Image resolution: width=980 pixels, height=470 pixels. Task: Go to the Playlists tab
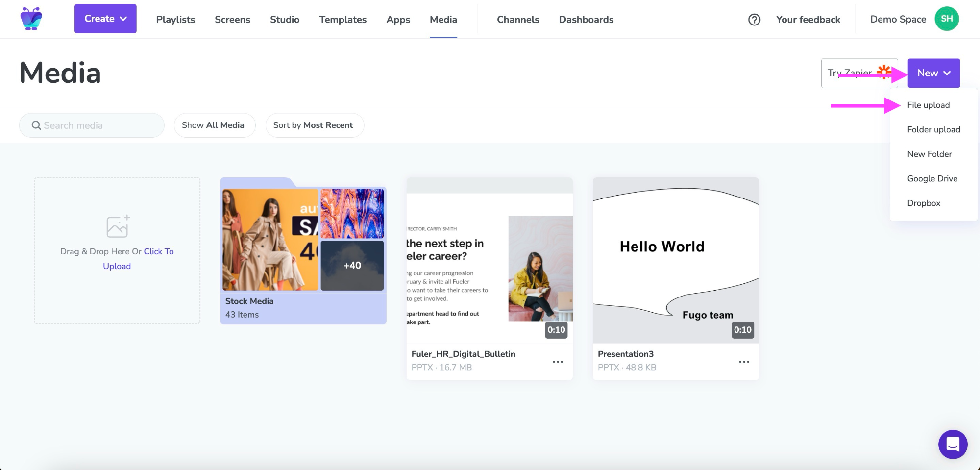175,20
